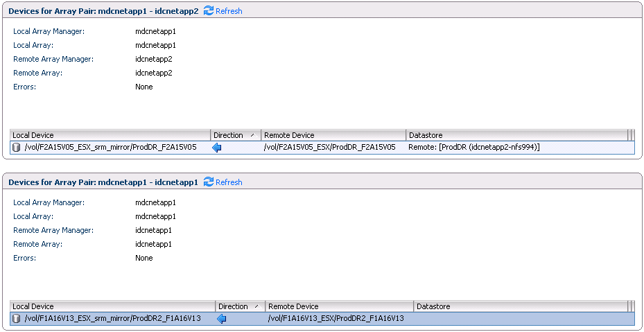Click volume cylinder icon for ProdDR2_F1A16V13 device
The image size is (644, 332).
pos(17,318)
